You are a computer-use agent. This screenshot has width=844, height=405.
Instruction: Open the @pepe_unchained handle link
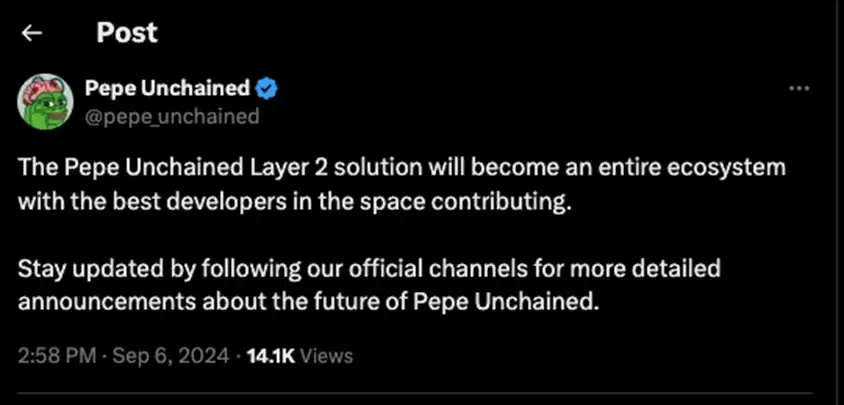(172, 116)
